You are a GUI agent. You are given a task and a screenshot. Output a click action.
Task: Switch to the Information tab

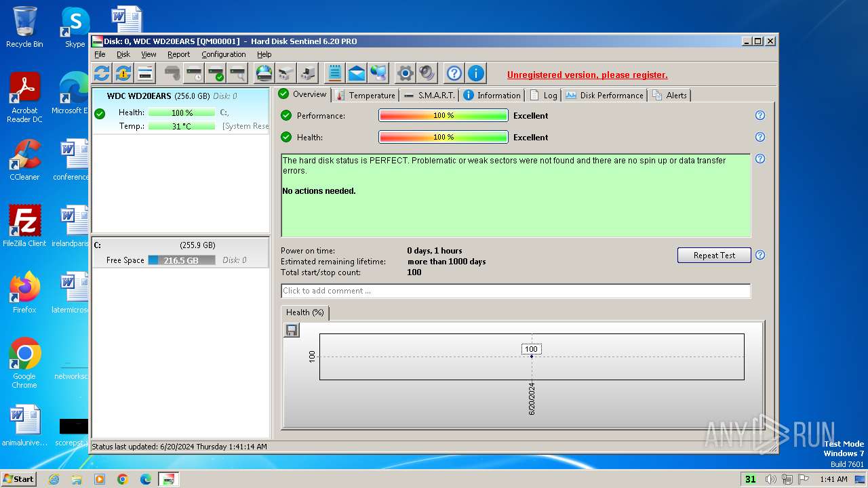[492, 96]
